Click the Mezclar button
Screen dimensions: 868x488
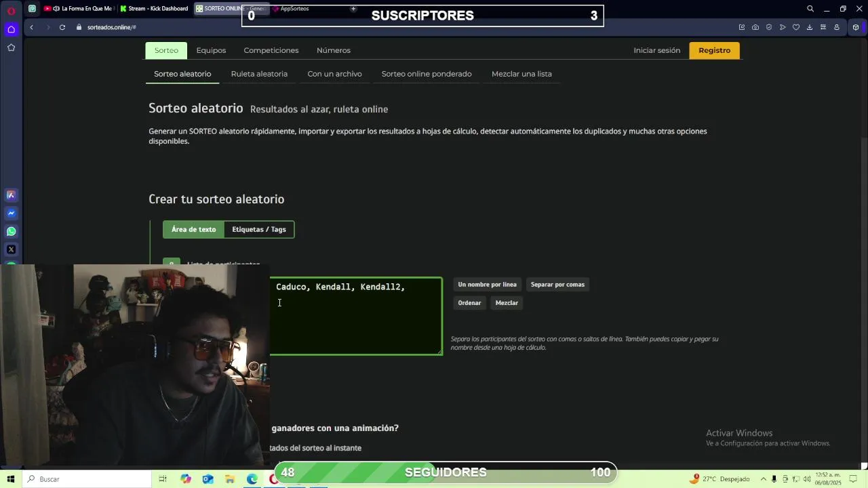(507, 303)
